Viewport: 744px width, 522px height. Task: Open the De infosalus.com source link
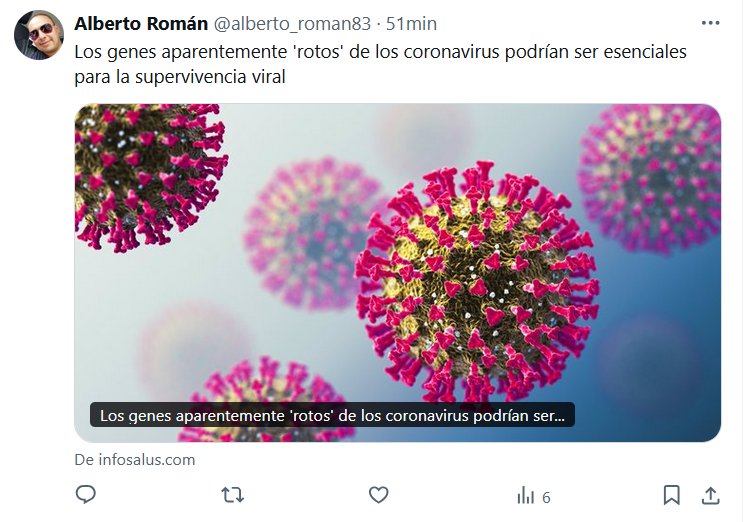135,460
